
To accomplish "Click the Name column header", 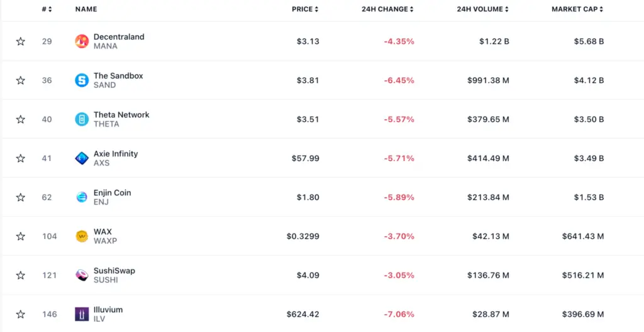I will (x=86, y=9).
